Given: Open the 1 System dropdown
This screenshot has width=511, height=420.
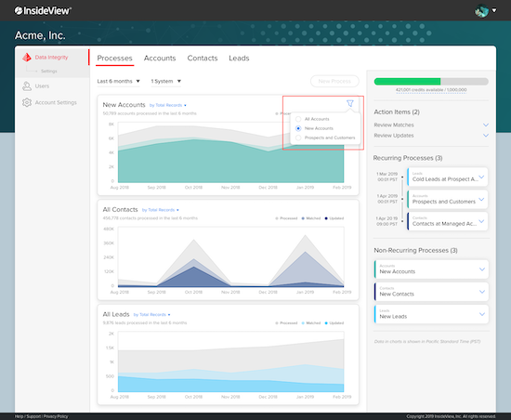Looking at the screenshot, I should 166,81.
